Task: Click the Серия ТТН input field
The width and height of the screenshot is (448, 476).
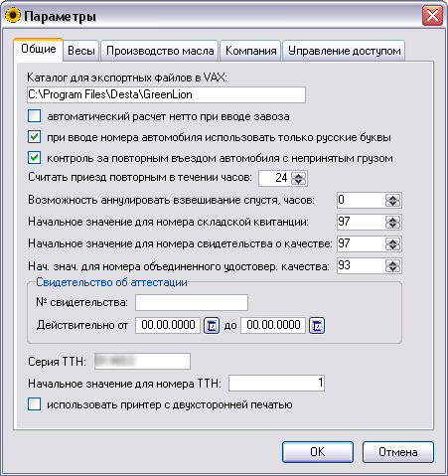Action: pos(142,361)
